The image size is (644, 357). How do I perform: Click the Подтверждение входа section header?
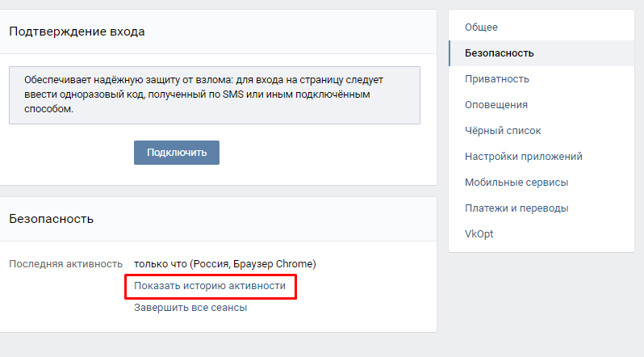point(77,31)
